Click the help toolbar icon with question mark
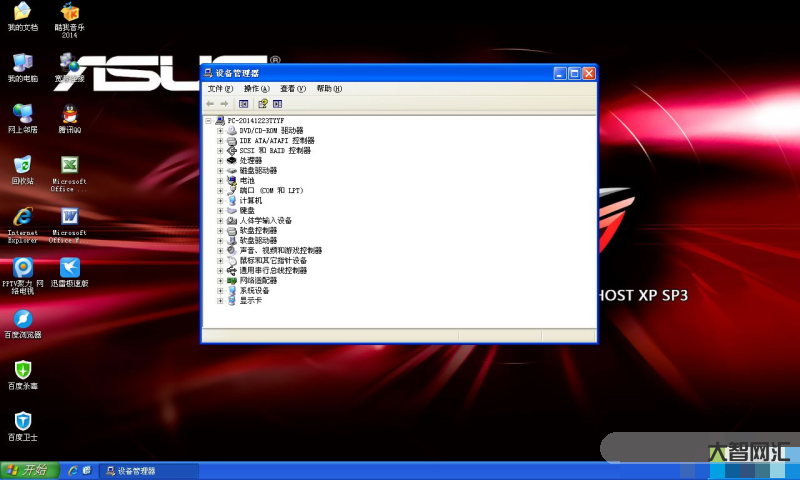The height and width of the screenshot is (480, 800). (262, 103)
